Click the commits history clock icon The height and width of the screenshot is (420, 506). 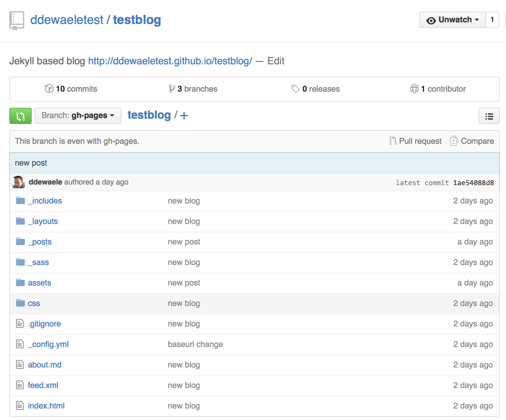[49, 89]
